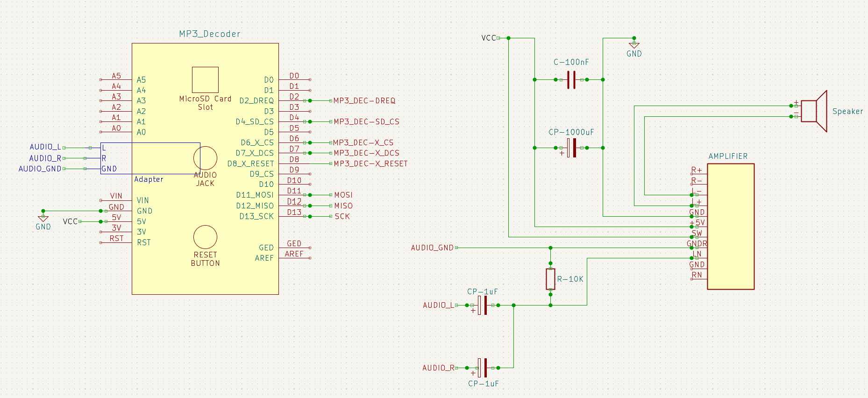Click the MicroSD Card Slot square
868x398 pixels.
point(205,80)
